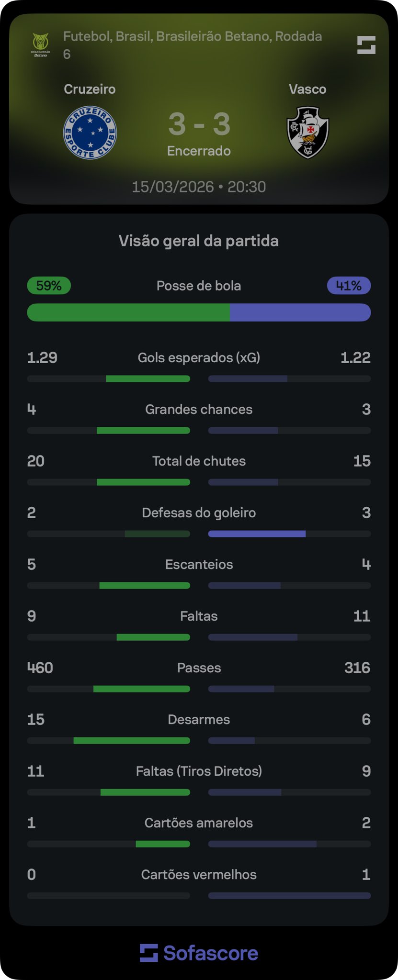Click the Cartões vermelhos label
The width and height of the screenshot is (398, 980).
[199, 874]
